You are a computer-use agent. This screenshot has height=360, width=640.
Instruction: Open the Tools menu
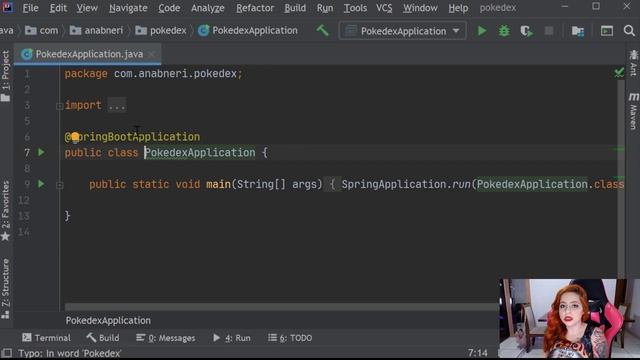point(355,8)
